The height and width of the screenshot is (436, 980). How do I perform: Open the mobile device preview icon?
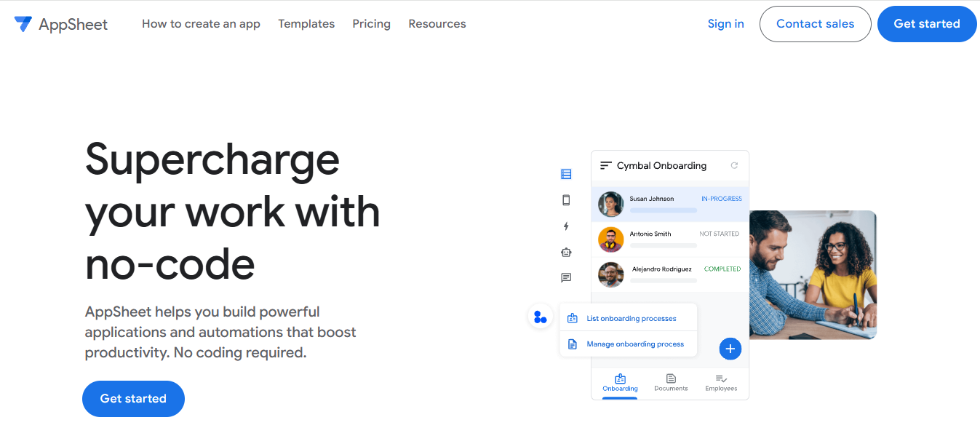click(x=566, y=199)
